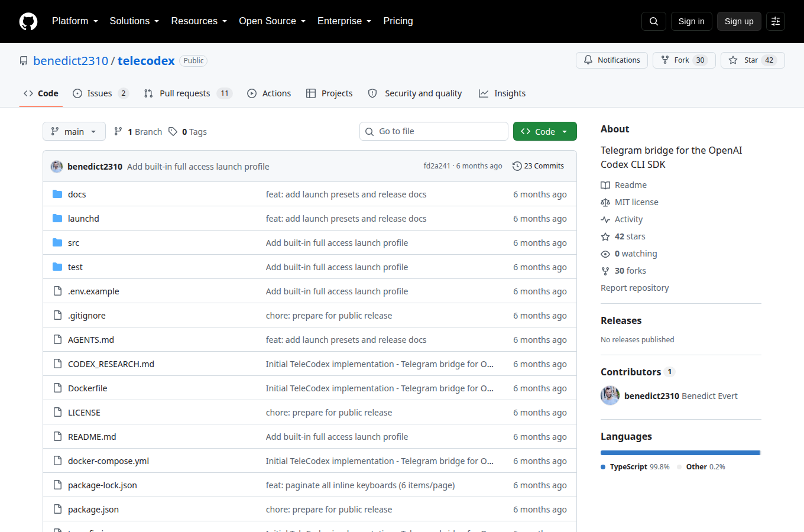The width and height of the screenshot is (804, 532).
Task: Click the launchd folder icon
Action: [57, 218]
